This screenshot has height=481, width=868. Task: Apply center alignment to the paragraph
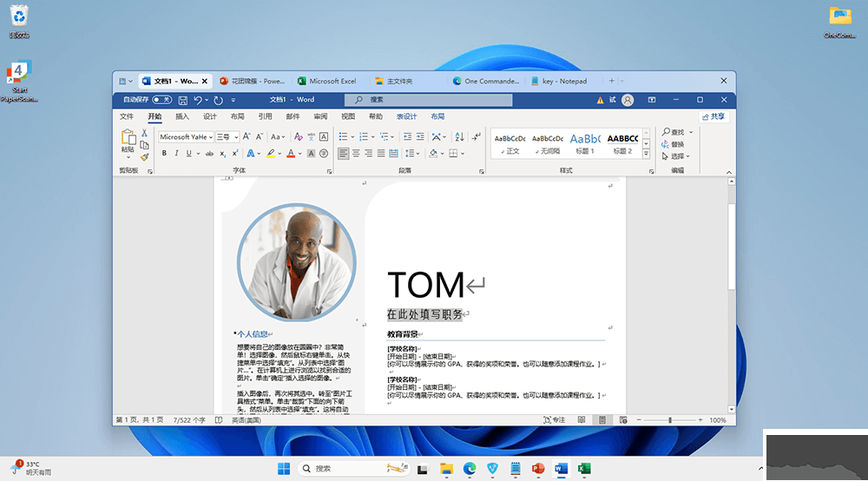coord(357,153)
